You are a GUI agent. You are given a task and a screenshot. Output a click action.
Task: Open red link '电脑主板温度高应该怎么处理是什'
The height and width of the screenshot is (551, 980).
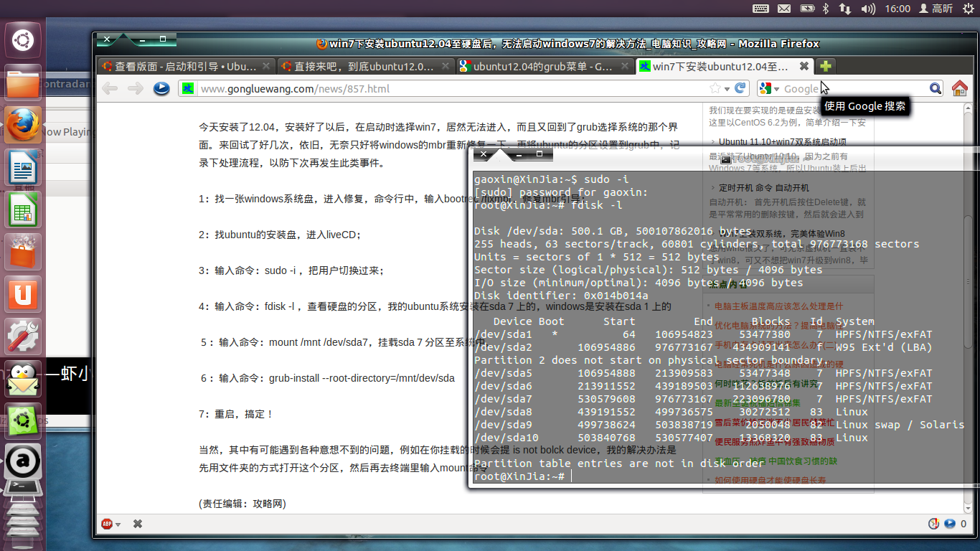pos(779,306)
